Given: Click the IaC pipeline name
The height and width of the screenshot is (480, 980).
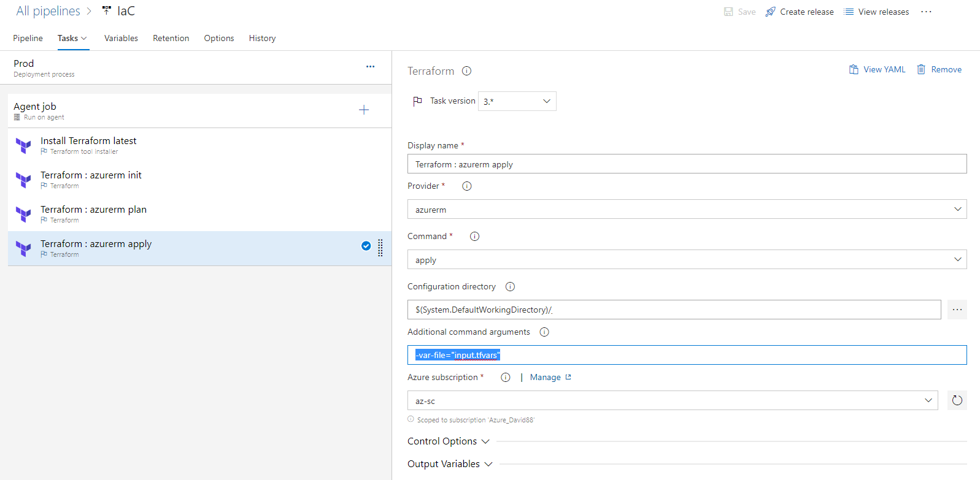Looking at the screenshot, I should pyautogui.click(x=126, y=11).
